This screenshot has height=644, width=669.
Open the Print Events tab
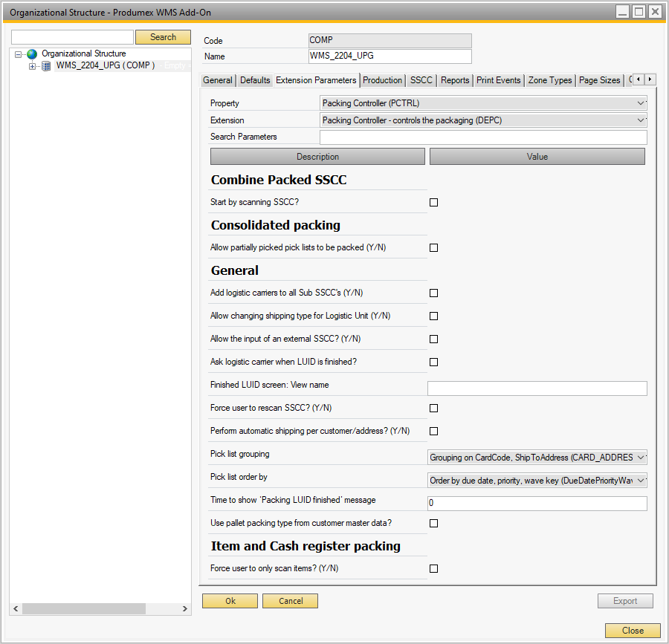pos(499,80)
